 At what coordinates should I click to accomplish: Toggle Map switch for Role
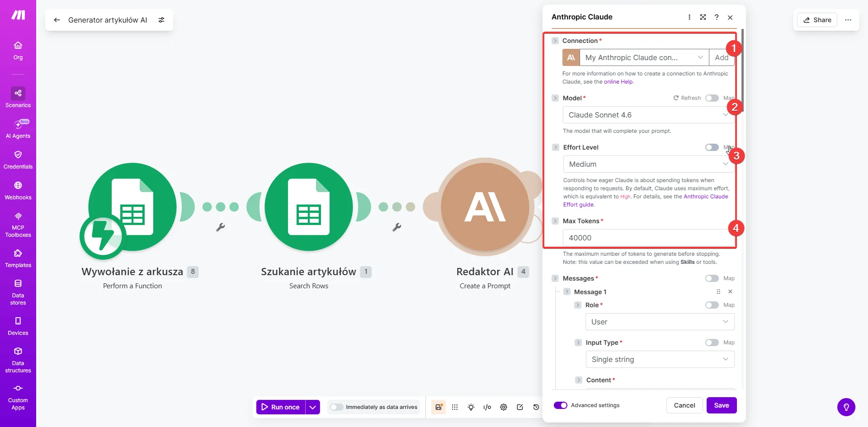[712, 305]
